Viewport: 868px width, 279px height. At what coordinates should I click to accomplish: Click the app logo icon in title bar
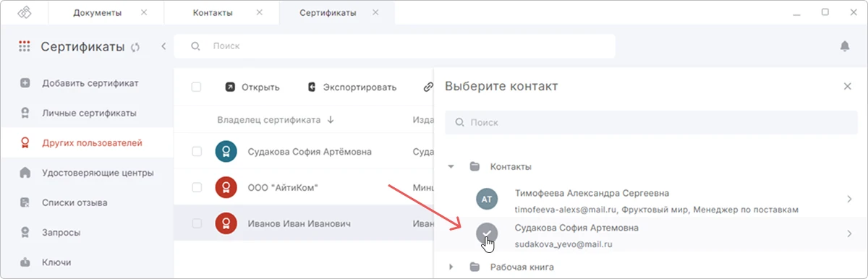(25, 12)
